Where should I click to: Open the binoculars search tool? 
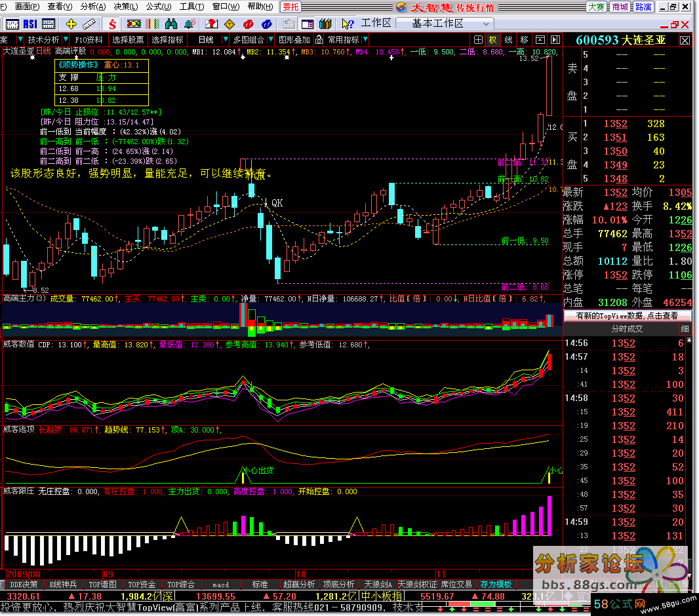point(170,24)
